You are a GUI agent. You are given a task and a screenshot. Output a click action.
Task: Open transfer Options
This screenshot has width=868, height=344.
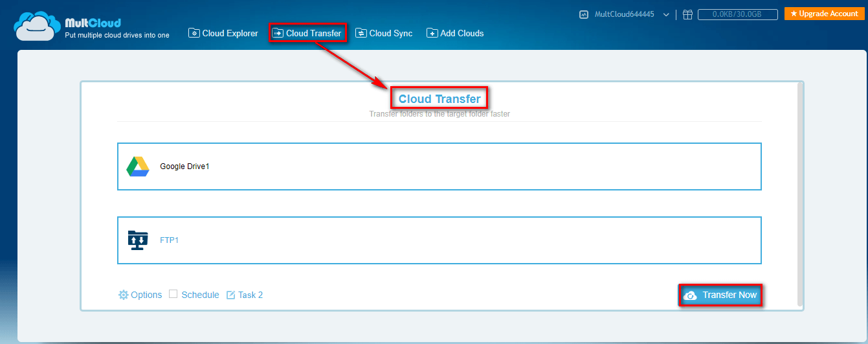coord(140,295)
